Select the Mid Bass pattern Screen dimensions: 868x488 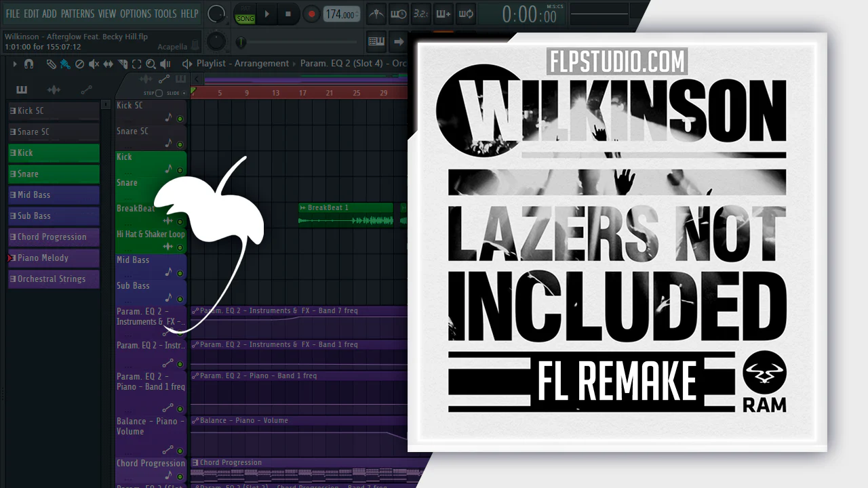pyautogui.click(x=54, y=195)
